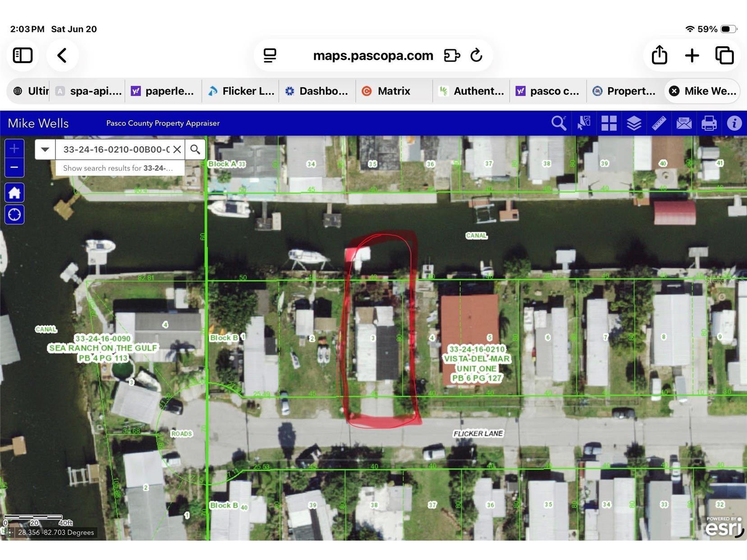The image size is (747, 560).
Task: Click the parcel ID search field
Action: (x=116, y=149)
